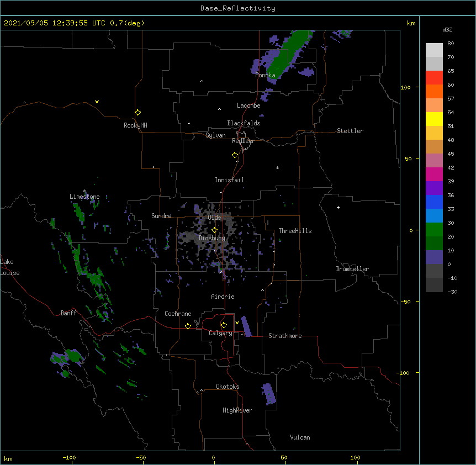Select the Cochrane label
This screenshot has height=465, width=476.
(178, 314)
